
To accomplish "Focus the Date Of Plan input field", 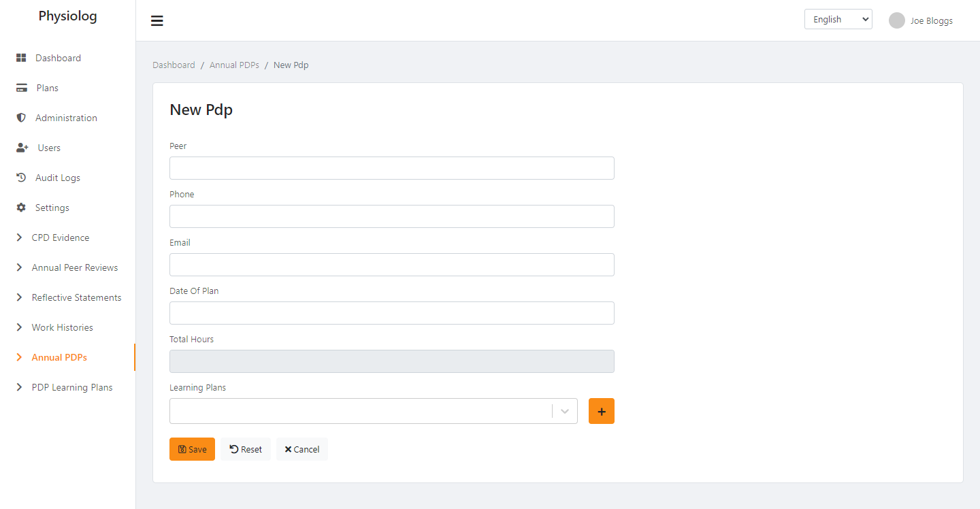I will point(391,313).
